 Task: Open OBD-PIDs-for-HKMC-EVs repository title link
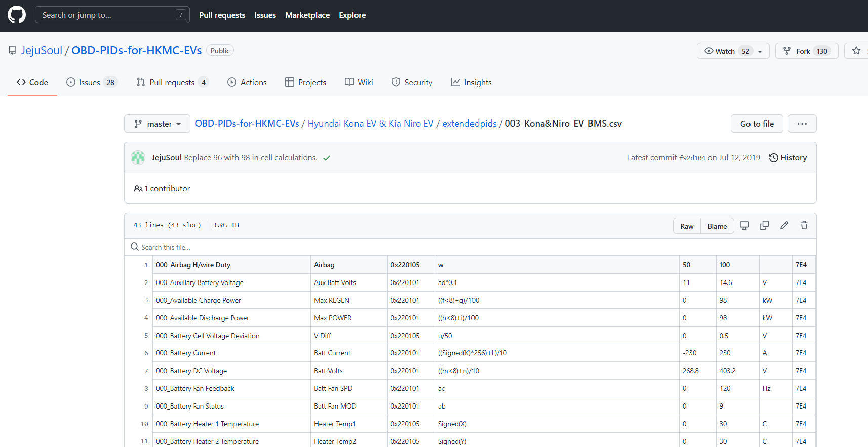(x=136, y=50)
